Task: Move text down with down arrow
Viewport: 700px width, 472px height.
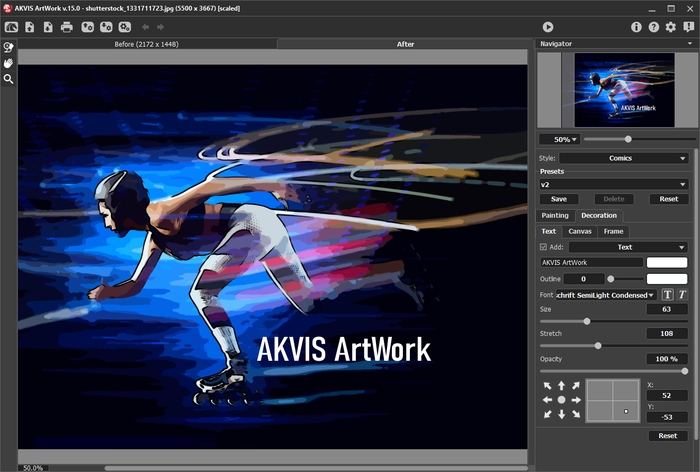Action: click(x=562, y=414)
